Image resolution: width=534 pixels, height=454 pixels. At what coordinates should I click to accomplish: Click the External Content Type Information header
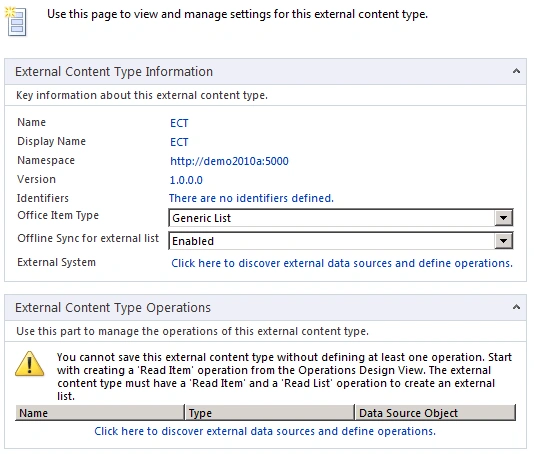pyautogui.click(x=114, y=72)
